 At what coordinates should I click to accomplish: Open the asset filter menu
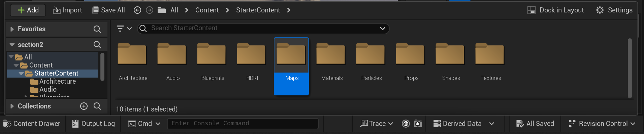(x=124, y=29)
